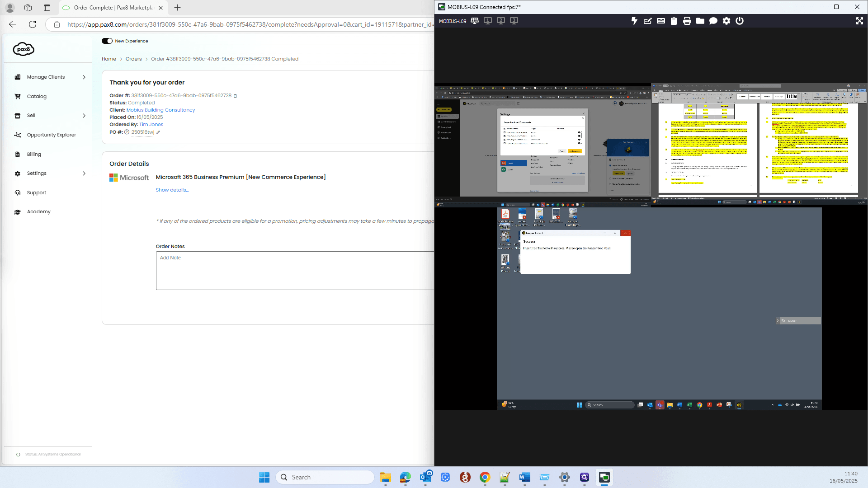This screenshot has width=868, height=488.
Task: Expand the Manage Clients submenu chevron
Action: [84, 77]
